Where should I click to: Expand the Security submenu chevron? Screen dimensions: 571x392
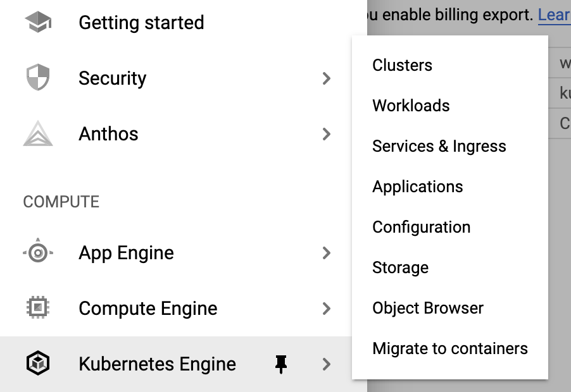[x=327, y=78]
